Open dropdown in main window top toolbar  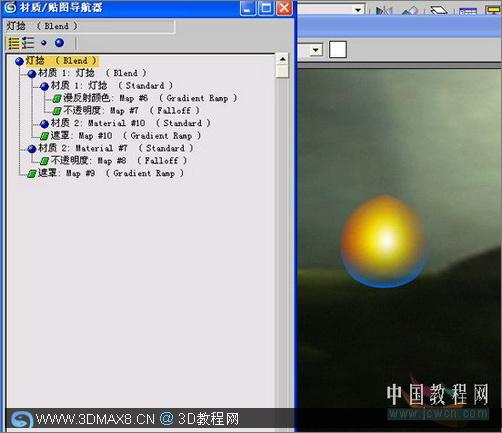pyautogui.click(x=358, y=10)
